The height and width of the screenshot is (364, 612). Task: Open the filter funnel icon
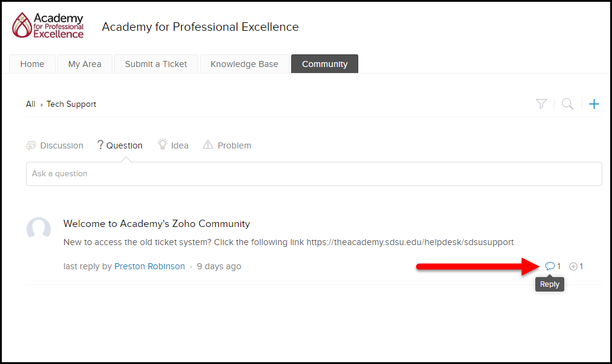tap(541, 104)
